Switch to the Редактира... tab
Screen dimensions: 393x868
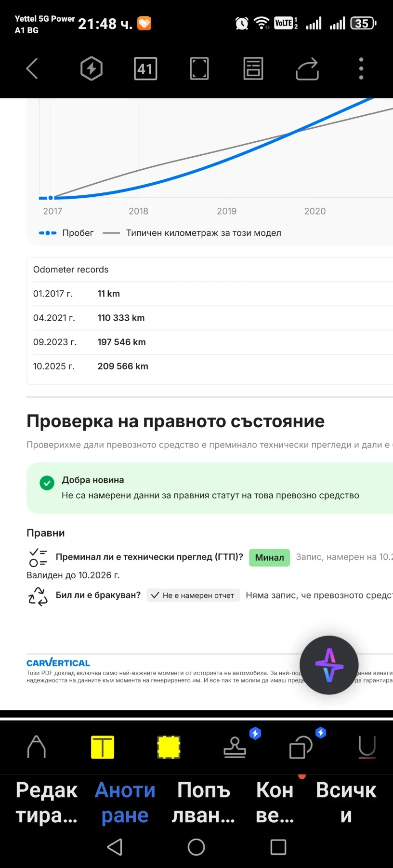(x=46, y=802)
